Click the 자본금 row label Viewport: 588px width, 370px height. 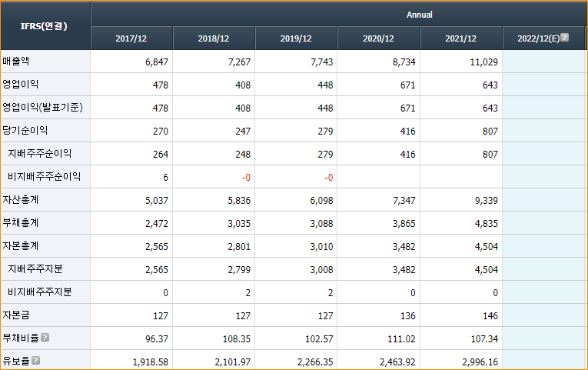point(15,315)
